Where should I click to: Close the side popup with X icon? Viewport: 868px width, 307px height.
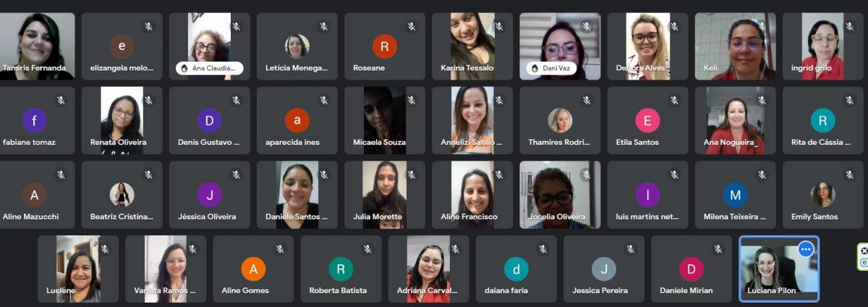coord(864,251)
